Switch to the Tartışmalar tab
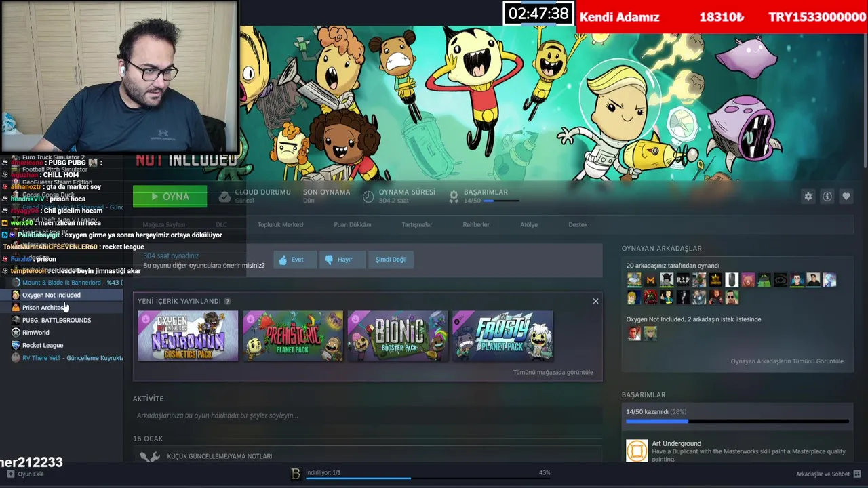 [x=416, y=224]
